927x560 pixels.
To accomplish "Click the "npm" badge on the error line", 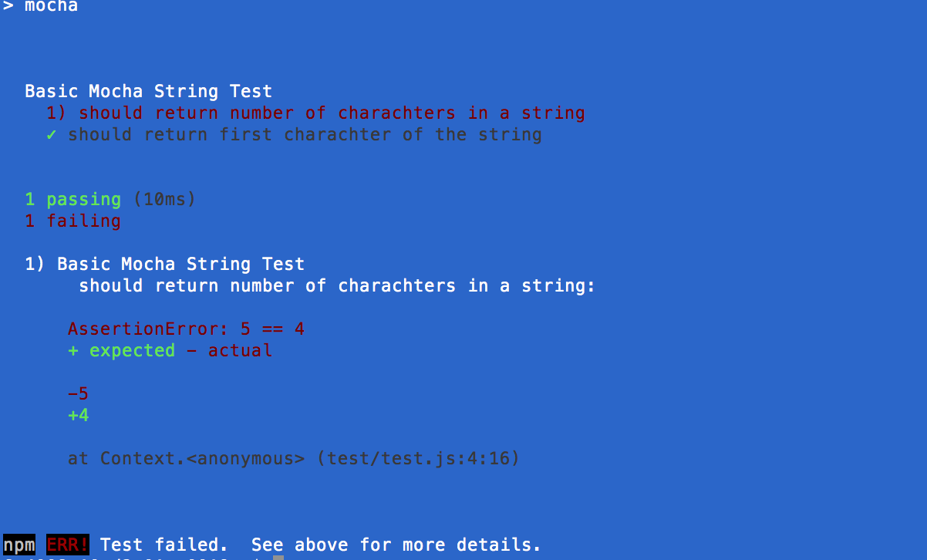I will [x=19, y=545].
